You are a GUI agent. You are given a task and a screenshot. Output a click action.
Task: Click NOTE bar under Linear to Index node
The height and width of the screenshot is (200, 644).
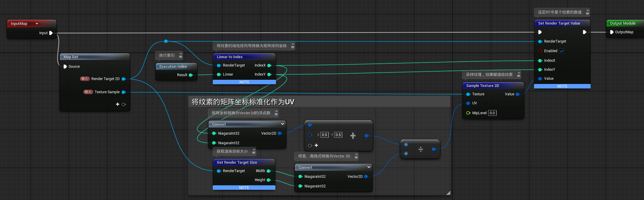coord(244,82)
